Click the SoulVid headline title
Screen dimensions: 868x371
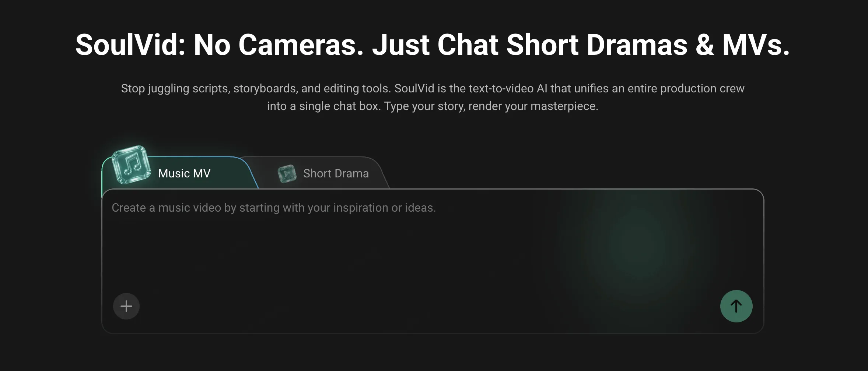433,45
